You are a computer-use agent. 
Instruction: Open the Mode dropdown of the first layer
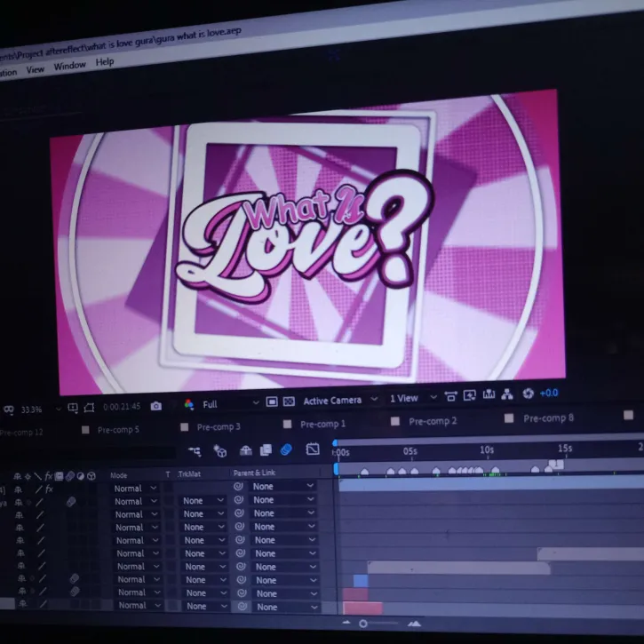[x=135, y=489]
